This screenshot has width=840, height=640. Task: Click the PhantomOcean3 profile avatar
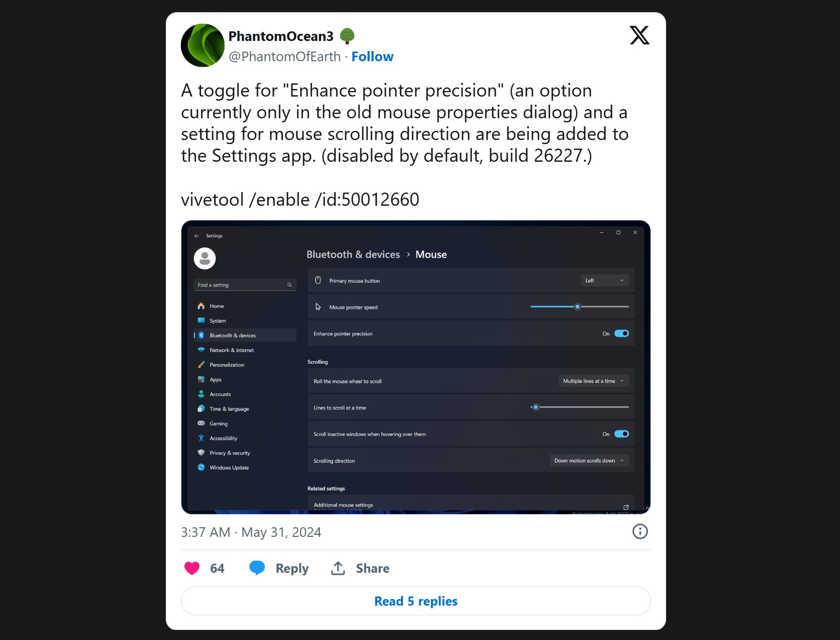tap(202, 45)
